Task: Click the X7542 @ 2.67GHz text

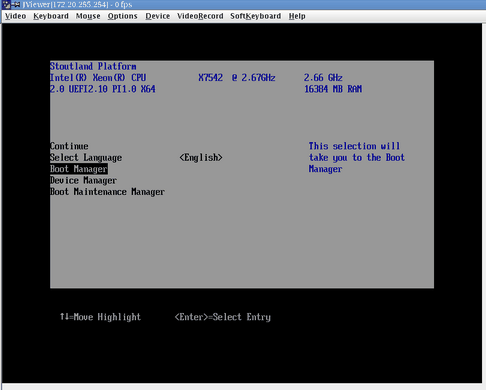Action: click(x=237, y=78)
